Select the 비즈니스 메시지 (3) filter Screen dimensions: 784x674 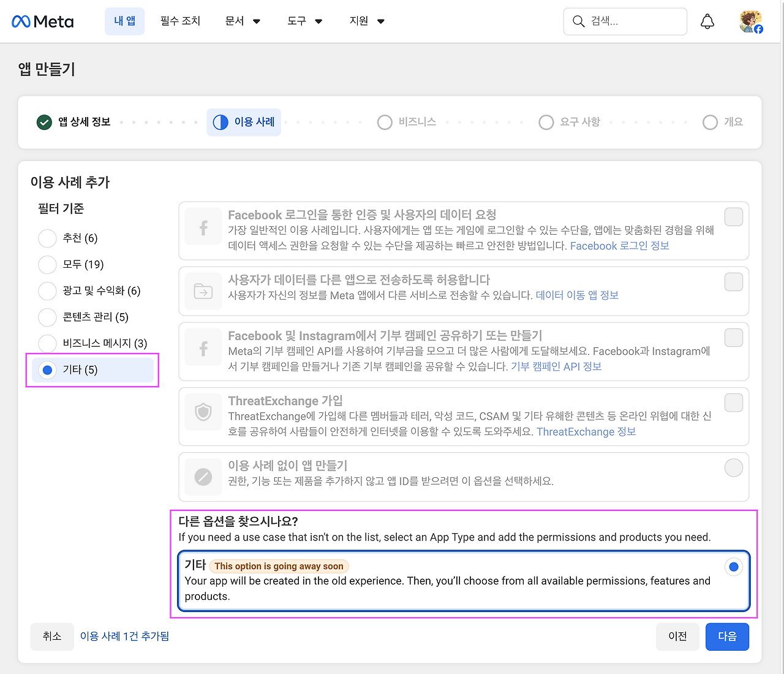[47, 344]
